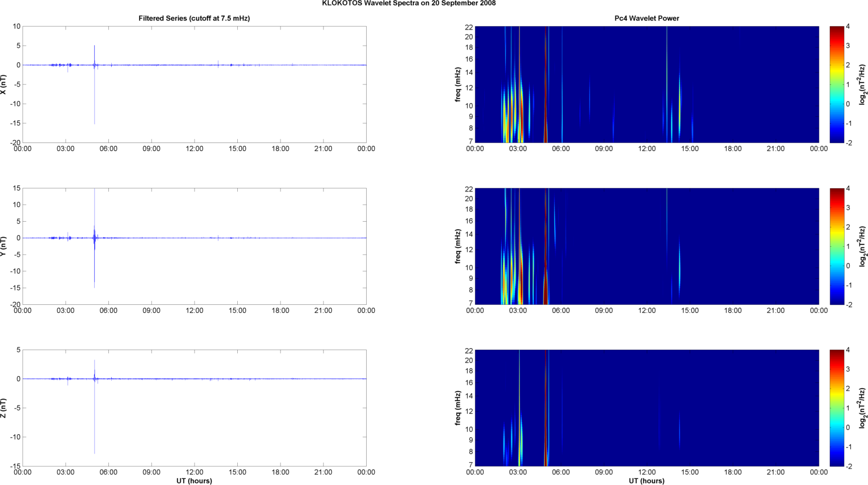Image resolution: width=868 pixels, height=485 pixels.
Task: Click the Z (nT) axis label
Action: pyautogui.click(x=3, y=408)
